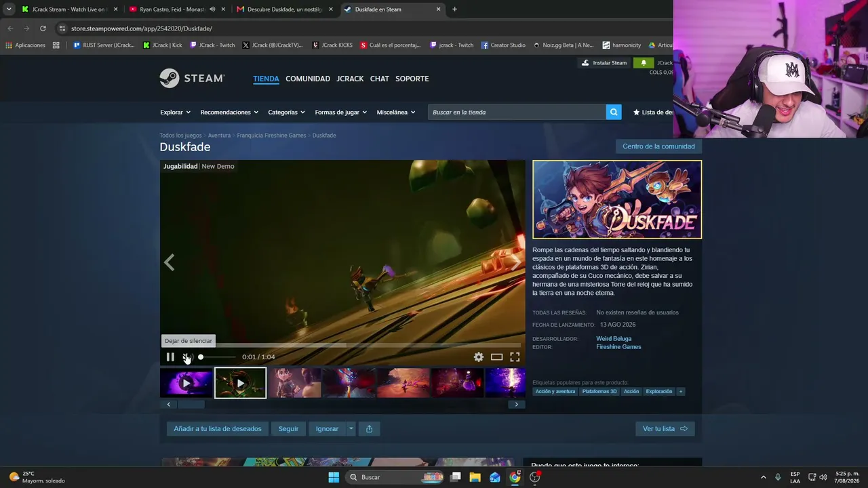Open File Explorer from the taskbar
The width and height of the screenshot is (868, 488).
tap(475, 477)
